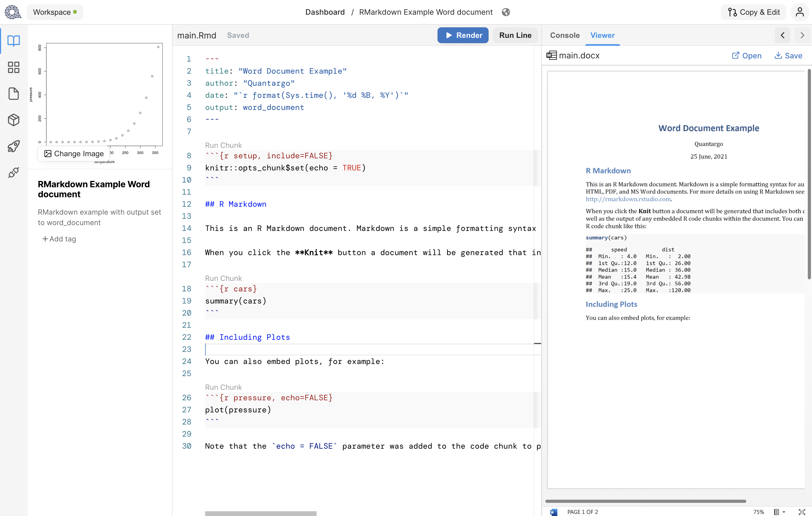Click the 75% zoom level in the viewer

coord(758,512)
